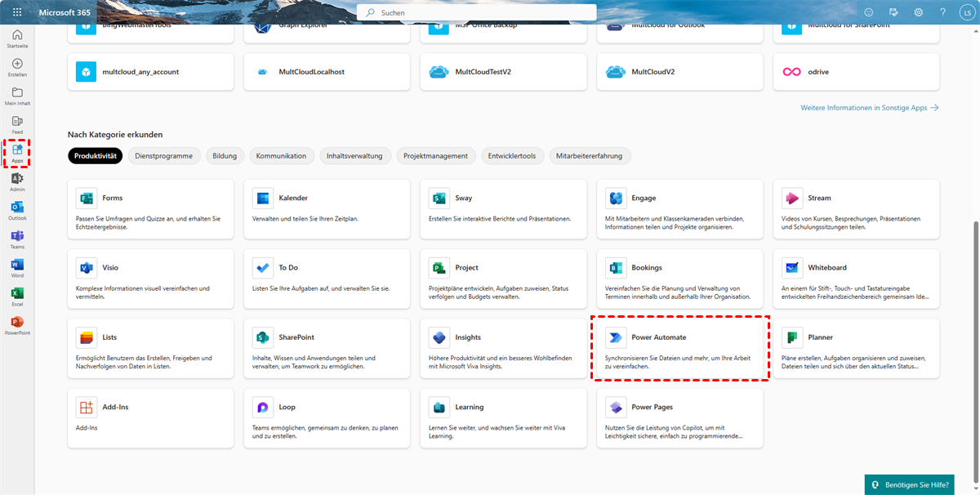Select the Mitarbeitererfahrung category tab
980x495 pixels.
[590, 156]
